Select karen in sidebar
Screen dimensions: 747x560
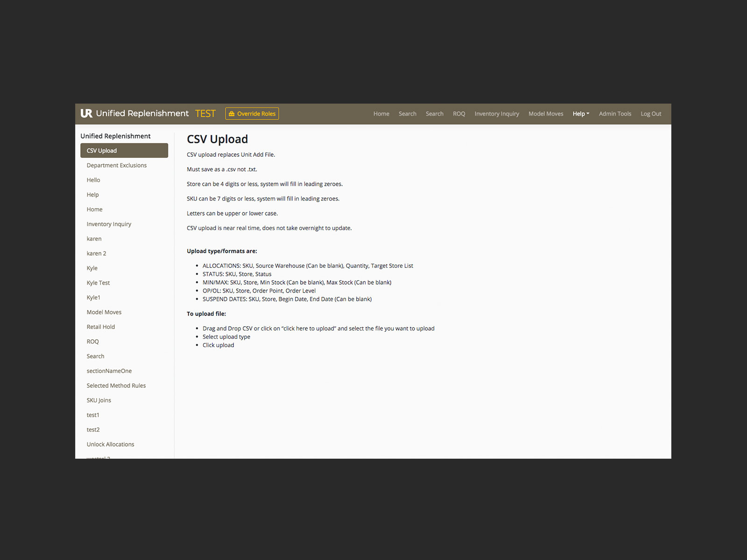(94, 239)
